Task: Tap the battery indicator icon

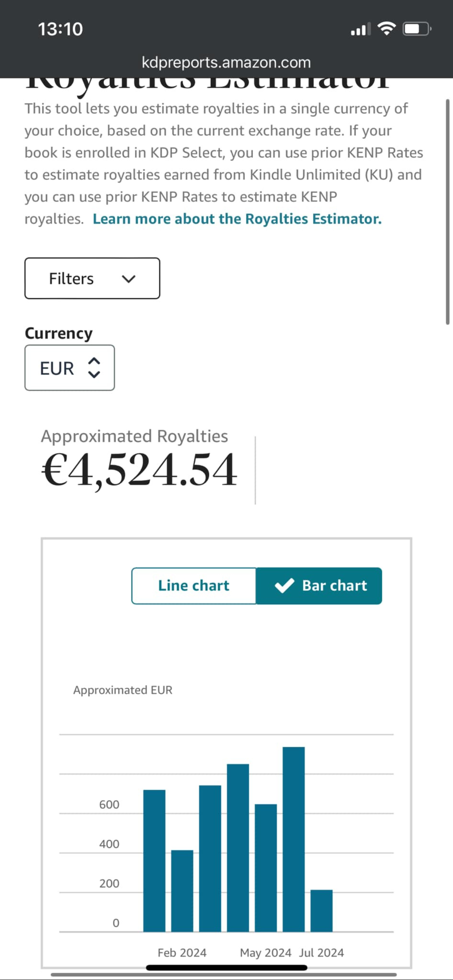Action: (x=417, y=29)
